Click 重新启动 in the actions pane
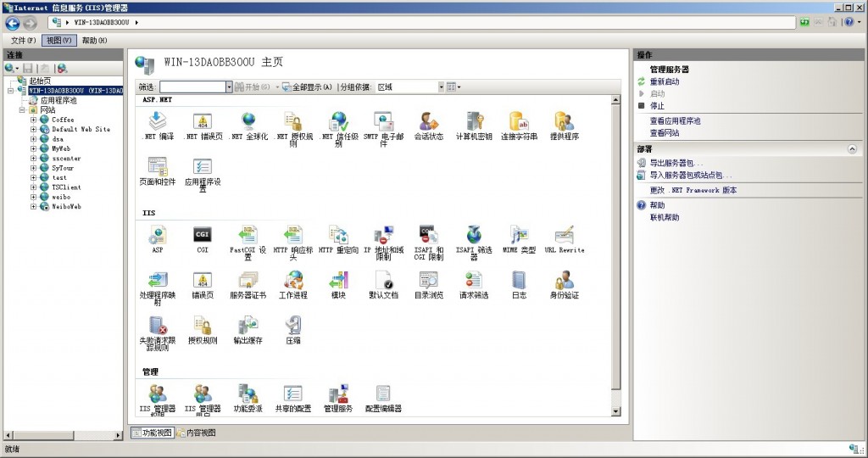Viewport: 868px width, 458px height. tap(664, 82)
